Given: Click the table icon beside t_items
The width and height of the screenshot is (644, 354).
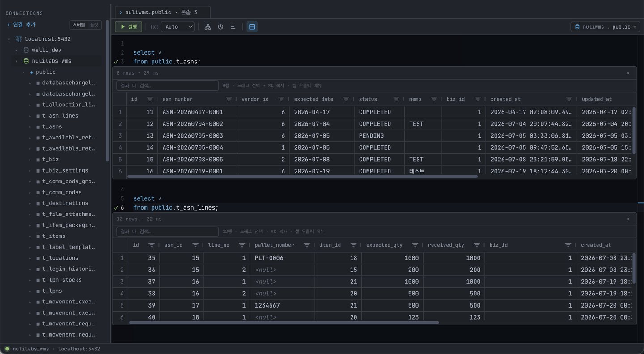Looking at the screenshot, I should (x=38, y=236).
